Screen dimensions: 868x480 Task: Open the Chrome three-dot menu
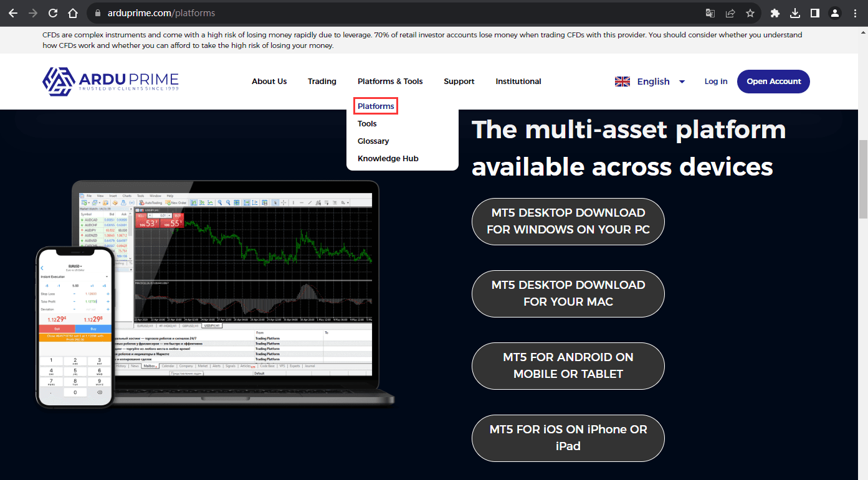[x=855, y=12]
